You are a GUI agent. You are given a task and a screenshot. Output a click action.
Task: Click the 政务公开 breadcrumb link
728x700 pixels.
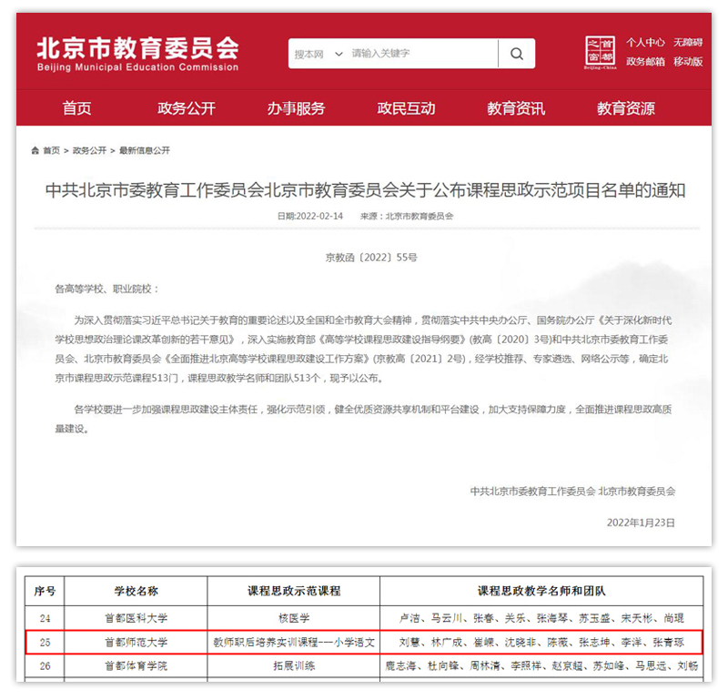[x=89, y=150]
